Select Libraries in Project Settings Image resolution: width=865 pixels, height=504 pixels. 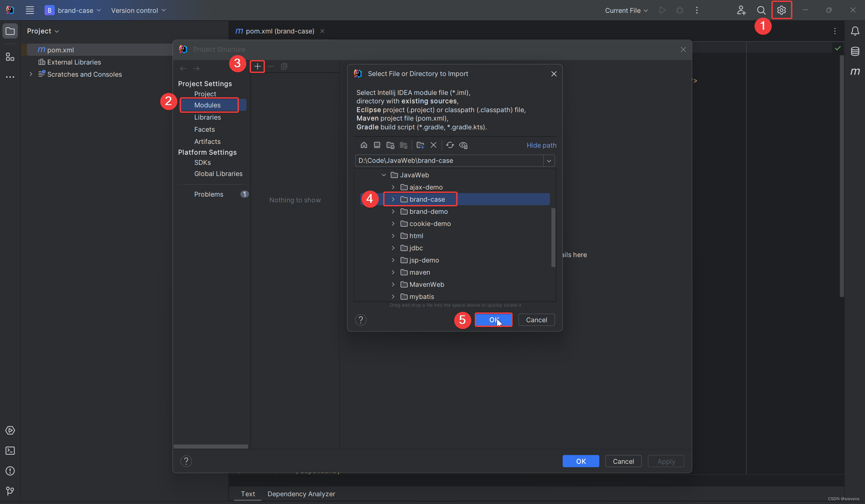click(x=207, y=117)
